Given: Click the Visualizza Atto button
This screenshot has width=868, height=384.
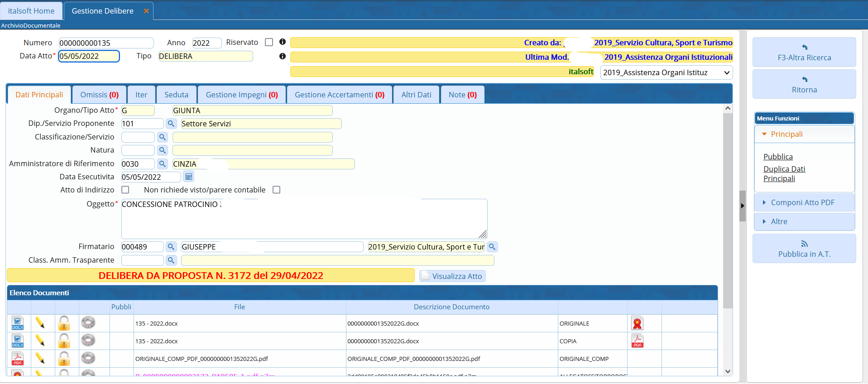Looking at the screenshot, I should pyautogui.click(x=452, y=276).
